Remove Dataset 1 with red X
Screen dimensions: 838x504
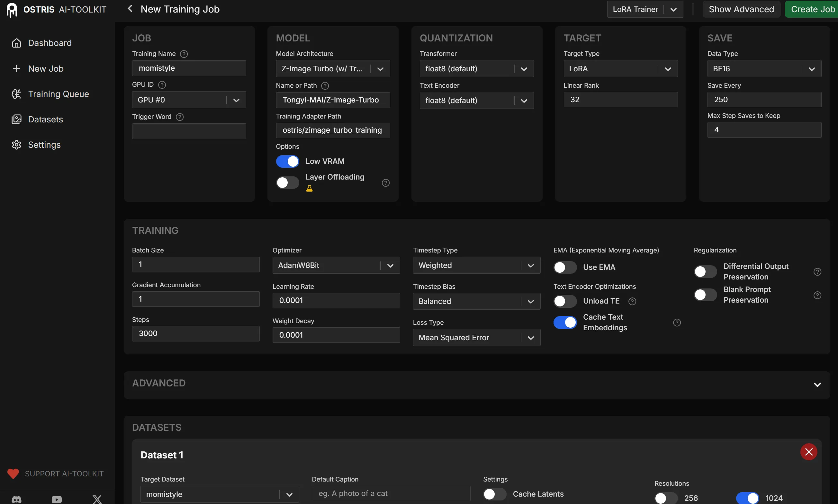click(808, 452)
